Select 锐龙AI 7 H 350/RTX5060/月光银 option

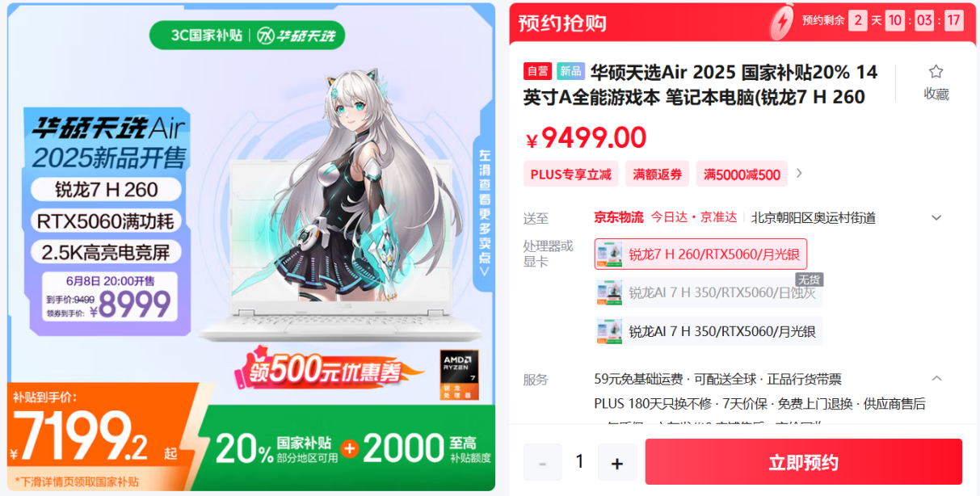(709, 331)
